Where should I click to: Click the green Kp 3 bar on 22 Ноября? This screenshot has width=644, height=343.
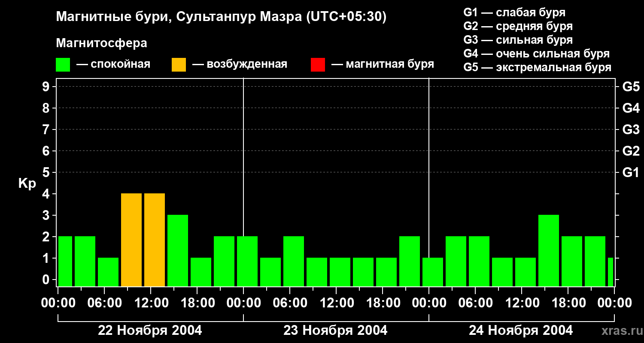(178, 250)
